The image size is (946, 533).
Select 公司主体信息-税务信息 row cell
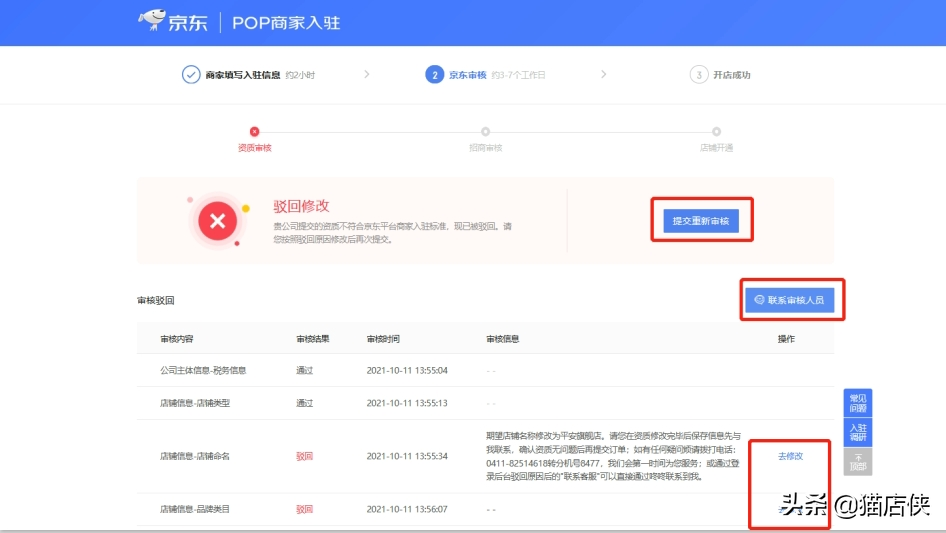point(203,370)
